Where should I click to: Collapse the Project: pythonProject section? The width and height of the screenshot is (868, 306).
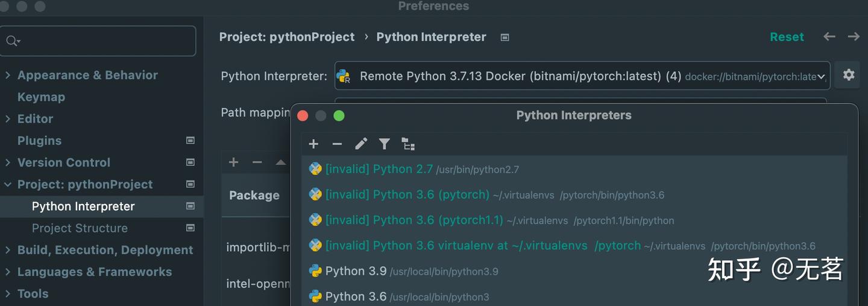tap(8, 184)
